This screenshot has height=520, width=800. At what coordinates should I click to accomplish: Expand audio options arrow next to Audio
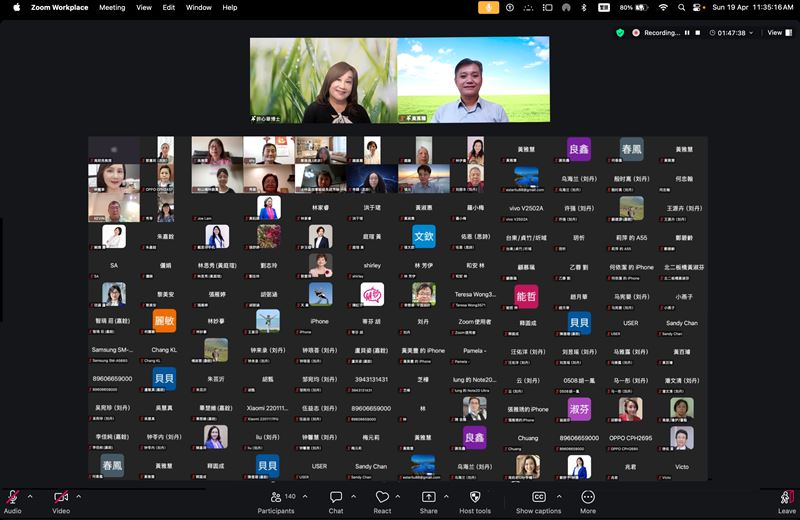(x=30, y=496)
